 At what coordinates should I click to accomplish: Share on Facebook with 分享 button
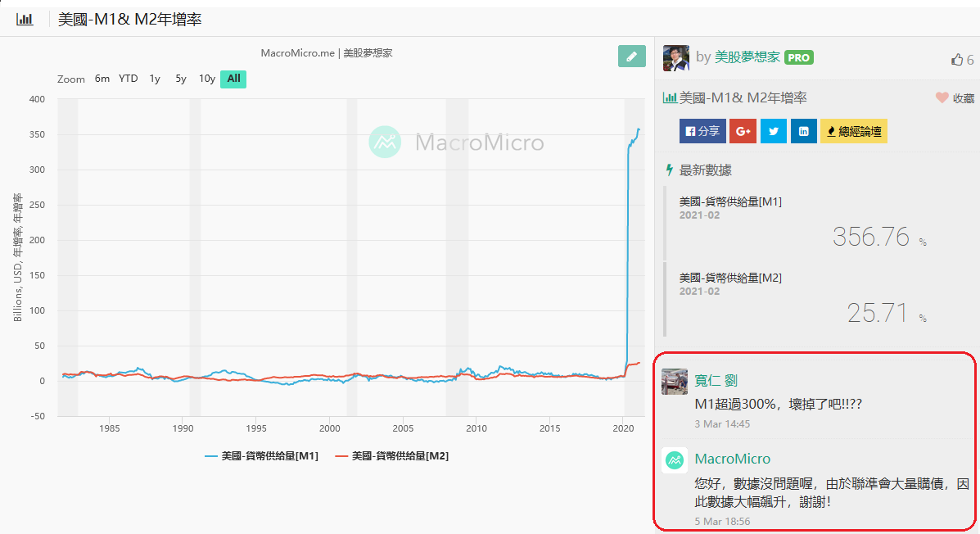pos(702,131)
